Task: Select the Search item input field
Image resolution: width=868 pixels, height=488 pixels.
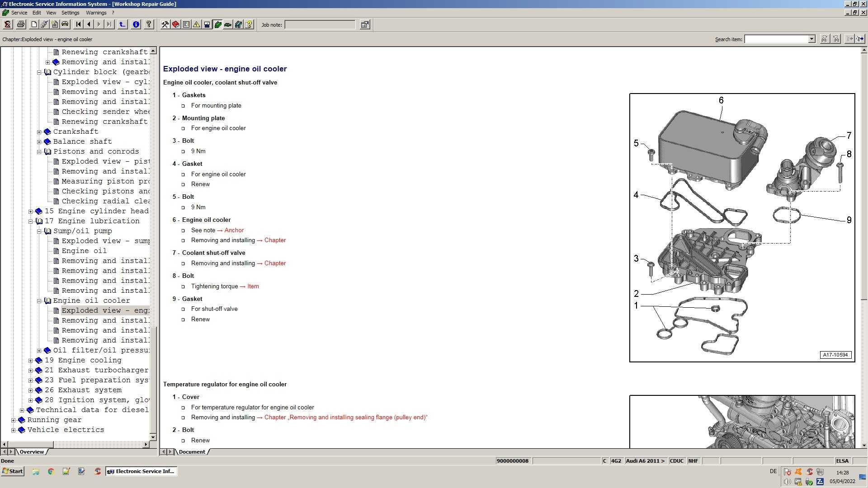Action: point(778,39)
